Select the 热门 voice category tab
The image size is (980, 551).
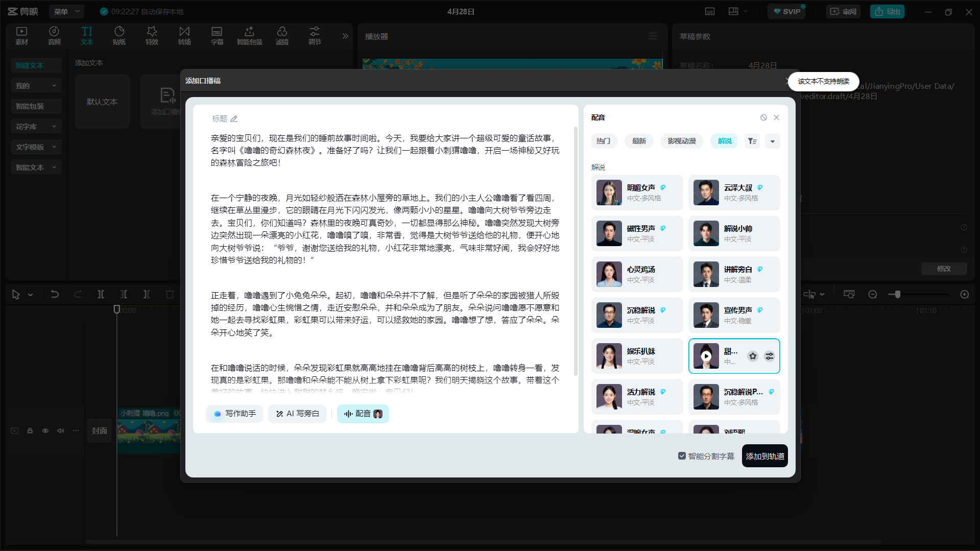(x=604, y=141)
